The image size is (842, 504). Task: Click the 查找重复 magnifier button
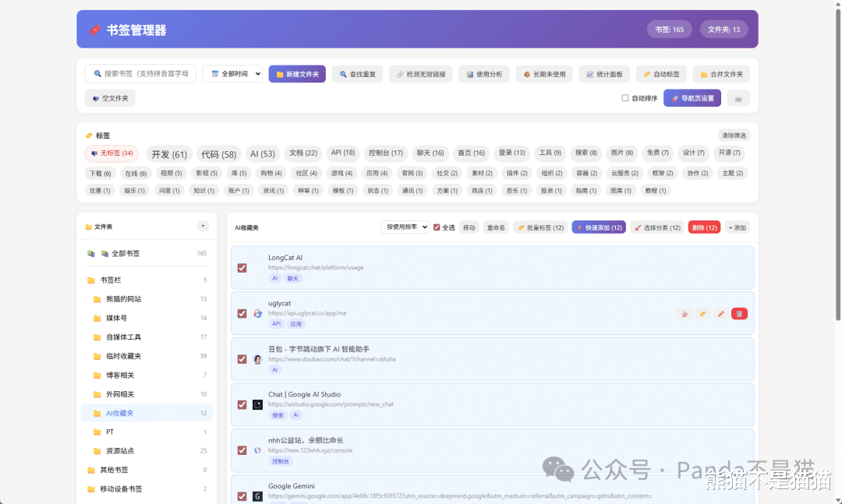pyautogui.click(x=358, y=74)
